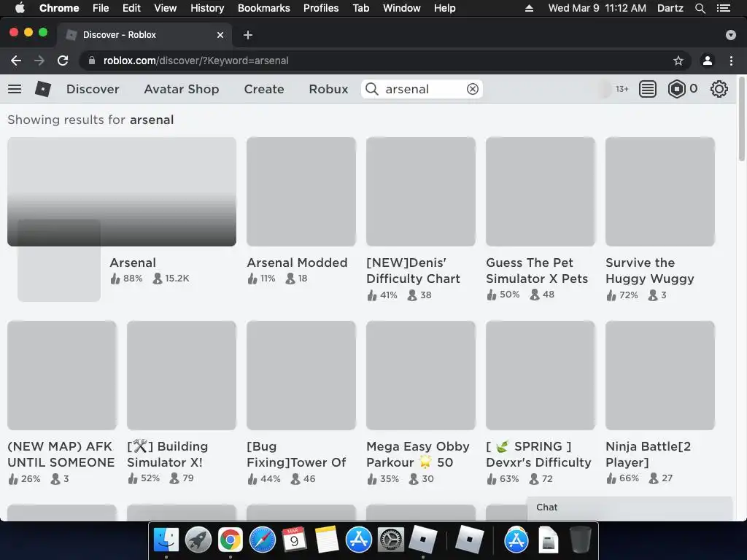The width and height of the screenshot is (747, 560).
Task: Open the Chrome three-dot menu
Action: [x=731, y=61]
